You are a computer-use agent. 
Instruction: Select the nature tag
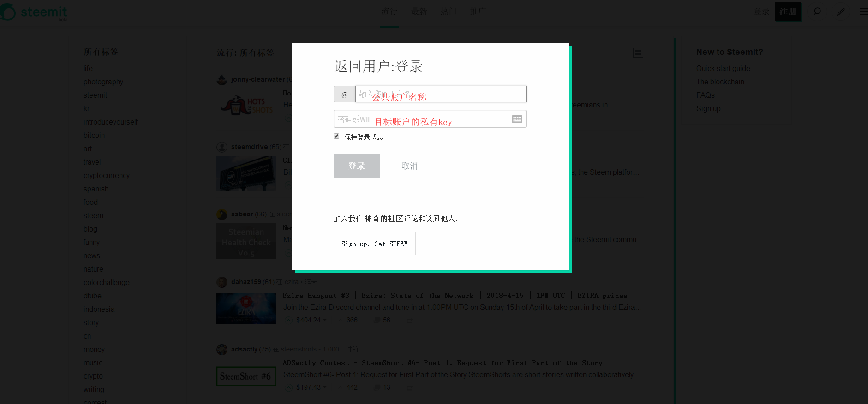93,269
